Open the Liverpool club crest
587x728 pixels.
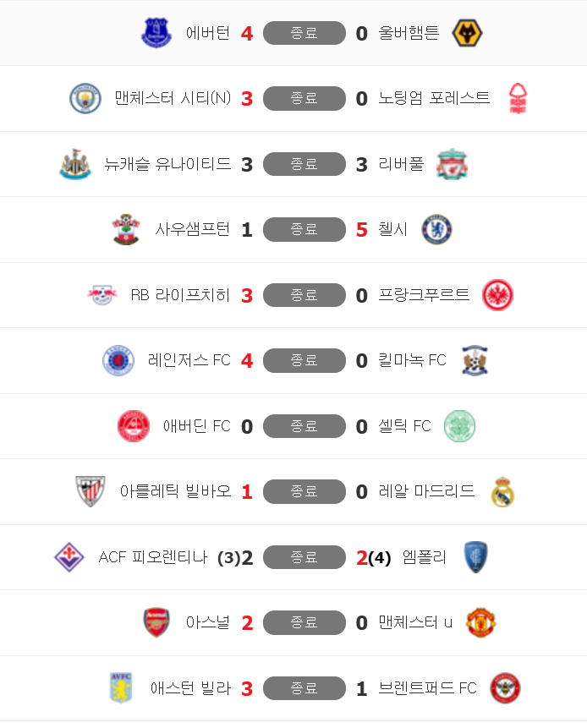tap(453, 164)
